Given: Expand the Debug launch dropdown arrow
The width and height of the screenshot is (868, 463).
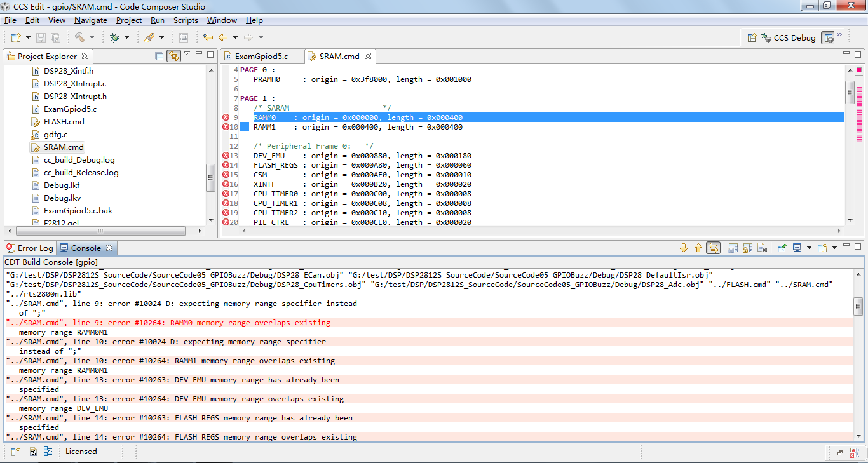Looking at the screenshot, I should point(126,37).
